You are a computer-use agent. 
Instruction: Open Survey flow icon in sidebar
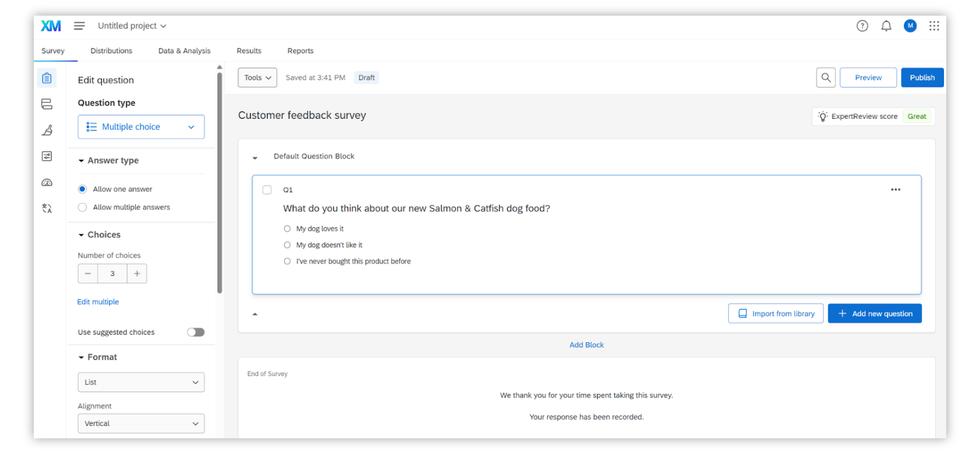(x=47, y=104)
